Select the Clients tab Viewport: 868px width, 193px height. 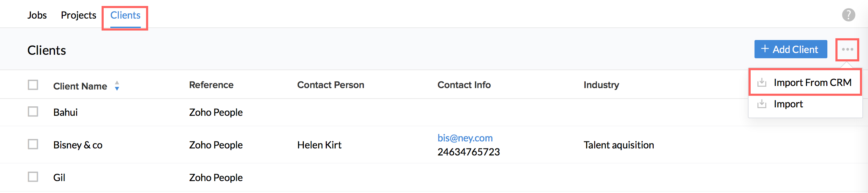(x=125, y=15)
